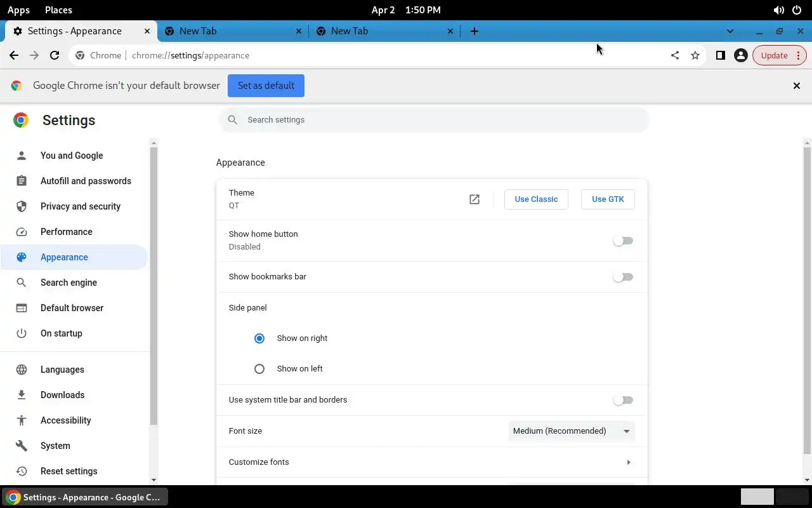Click the You and Google person icon
The width and height of the screenshot is (812, 508).
[22, 156]
